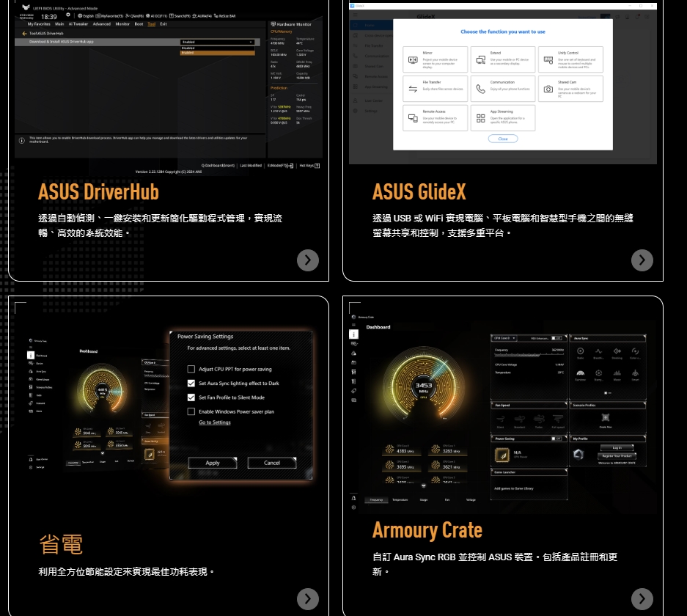Open the DriverHub Enabled dropdown in BIOS
This screenshot has height=616, width=687.
click(x=217, y=42)
